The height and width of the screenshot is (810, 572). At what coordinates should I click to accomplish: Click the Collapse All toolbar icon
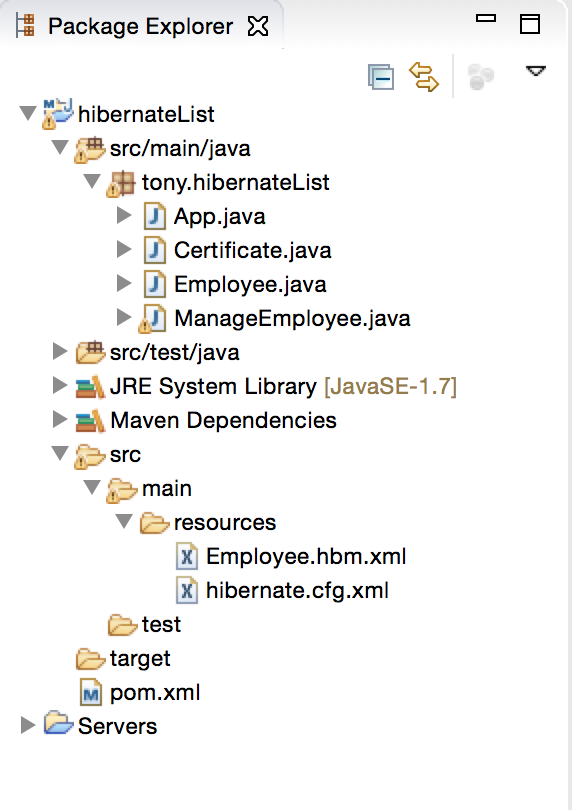[x=381, y=77]
